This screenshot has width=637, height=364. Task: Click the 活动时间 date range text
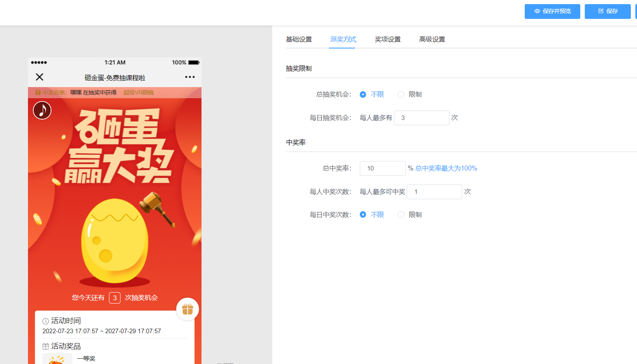tap(102, 331)
